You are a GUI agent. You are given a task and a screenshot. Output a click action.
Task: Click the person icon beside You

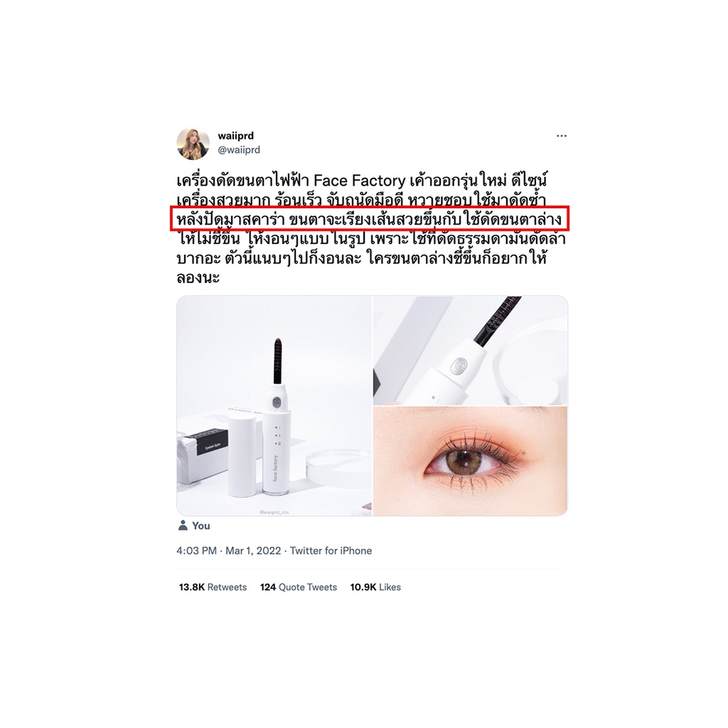183,525
